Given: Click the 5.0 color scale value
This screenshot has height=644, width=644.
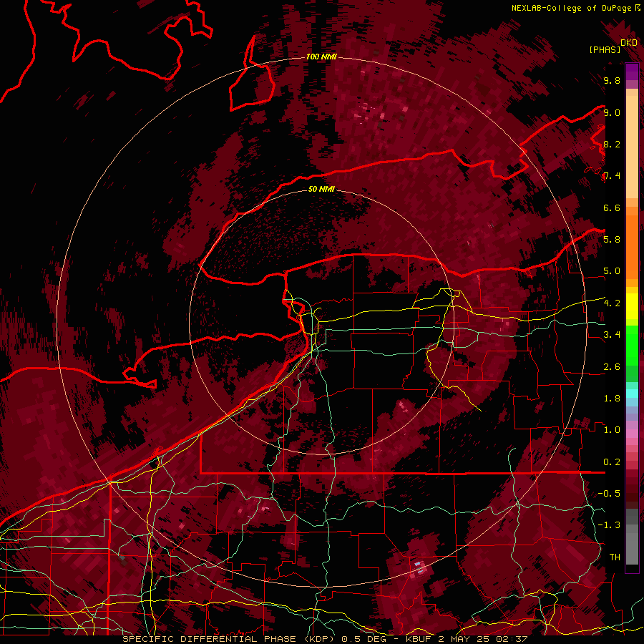Looking at the screenshot, I should 612,271.
